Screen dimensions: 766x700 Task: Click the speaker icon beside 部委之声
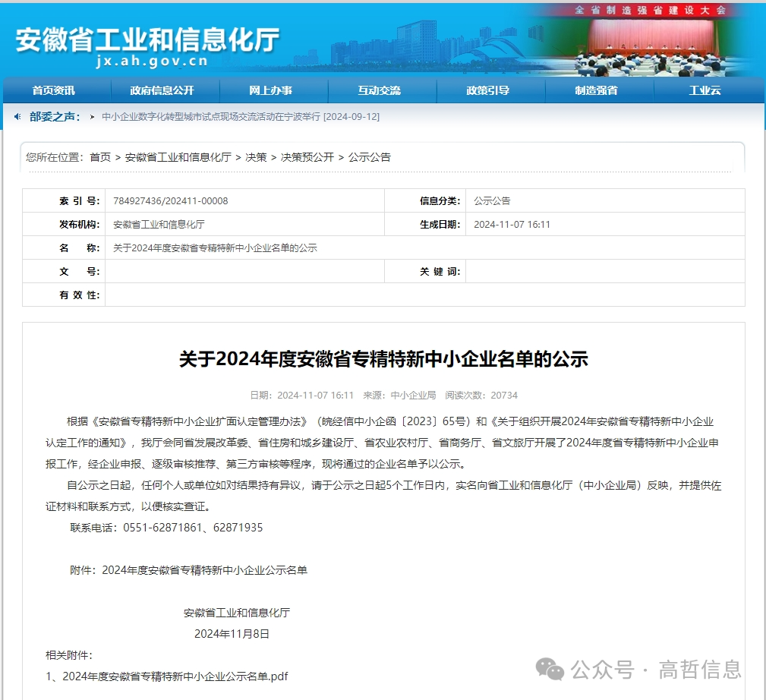(17, 117)
